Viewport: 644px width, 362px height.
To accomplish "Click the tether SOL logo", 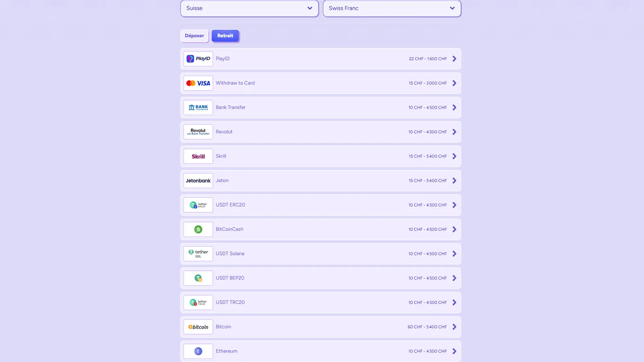I will pos(198,254).
